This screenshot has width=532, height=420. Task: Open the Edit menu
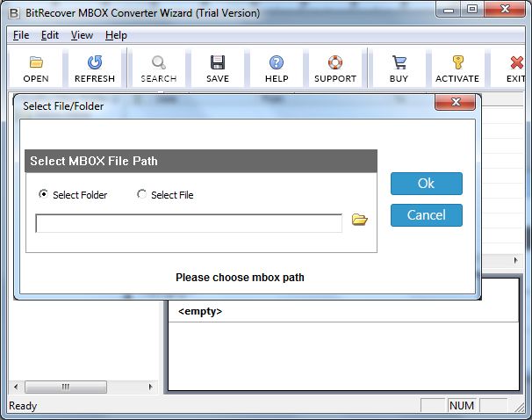coord(50,35)
